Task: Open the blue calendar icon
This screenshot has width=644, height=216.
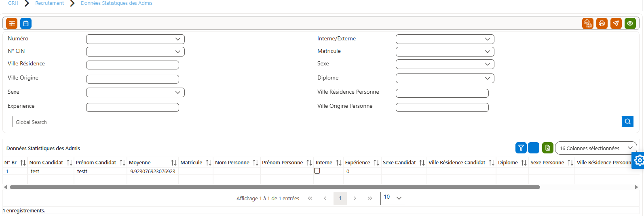Action: (26, 23)
